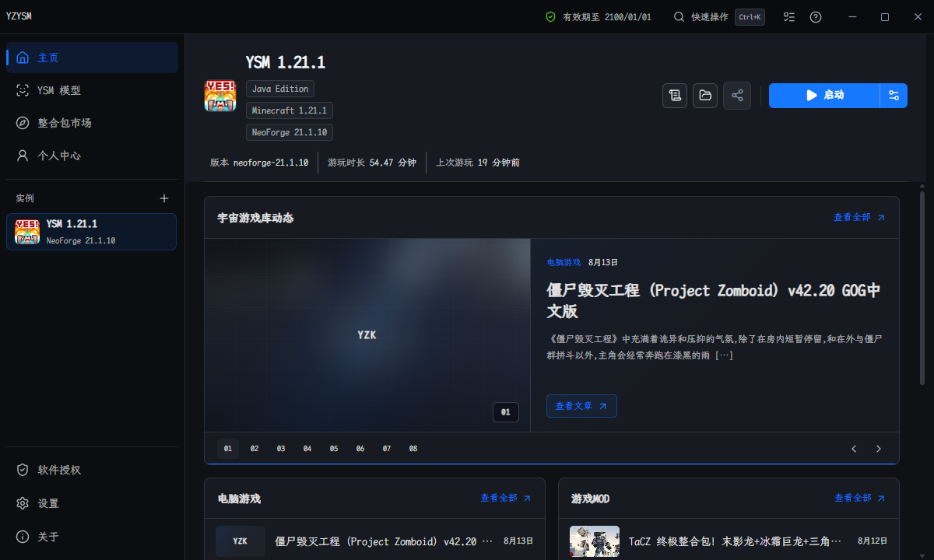Open instance folder icon button
934x560 pixels.
coord(705,95)
